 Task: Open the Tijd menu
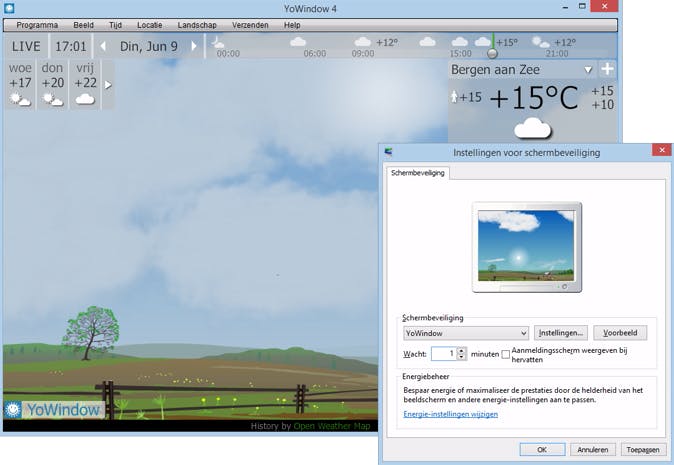pos(115,25)
